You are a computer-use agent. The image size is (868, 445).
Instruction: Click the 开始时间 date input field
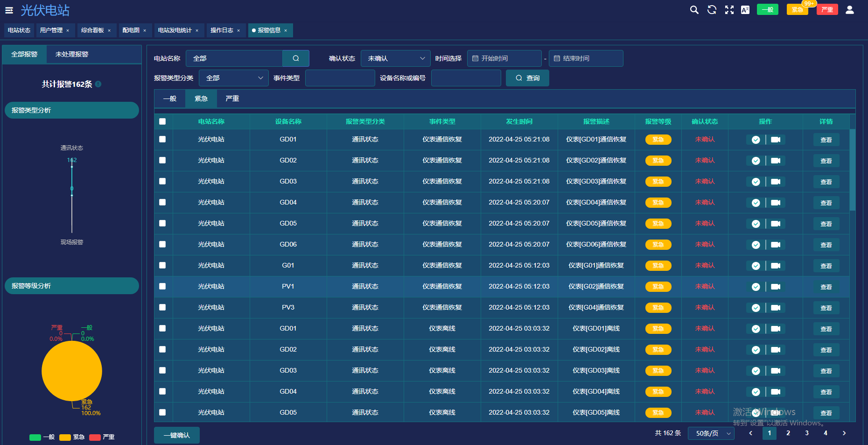point(504,58)
